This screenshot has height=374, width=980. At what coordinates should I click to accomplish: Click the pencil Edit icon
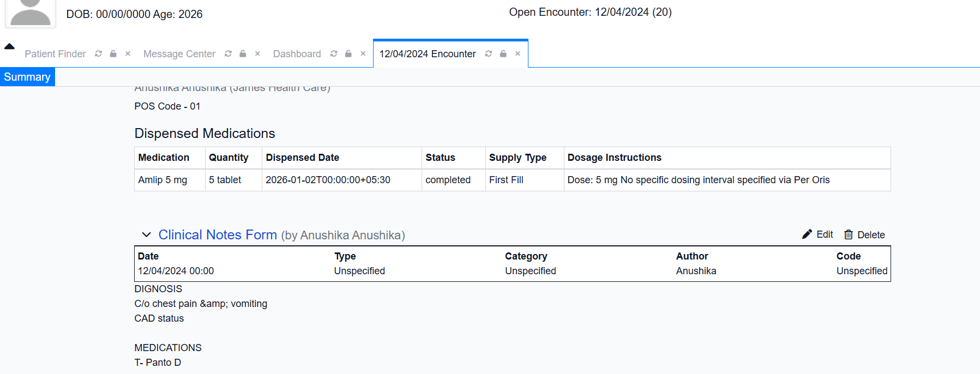pos(807,234)
